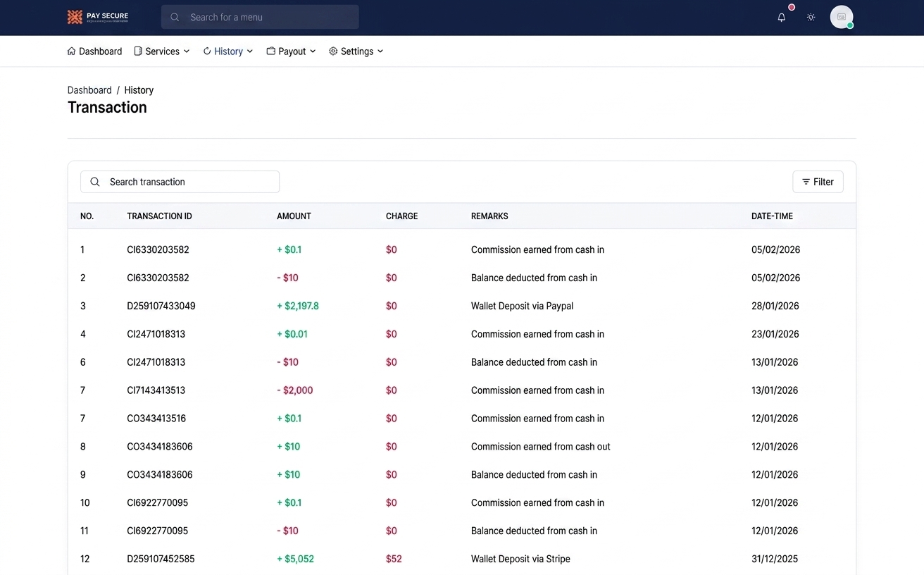Click transaction ID CO343413516

[x=156, y=419]
